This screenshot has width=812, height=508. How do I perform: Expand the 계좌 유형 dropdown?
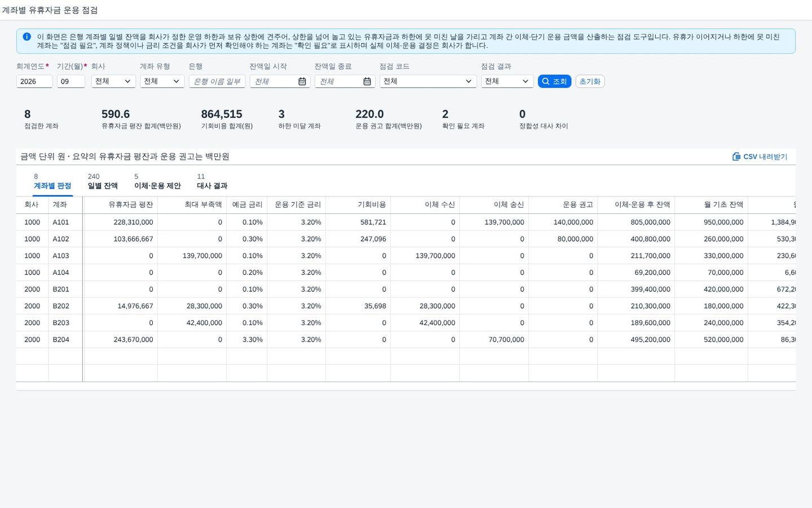(x=162, y=82)
